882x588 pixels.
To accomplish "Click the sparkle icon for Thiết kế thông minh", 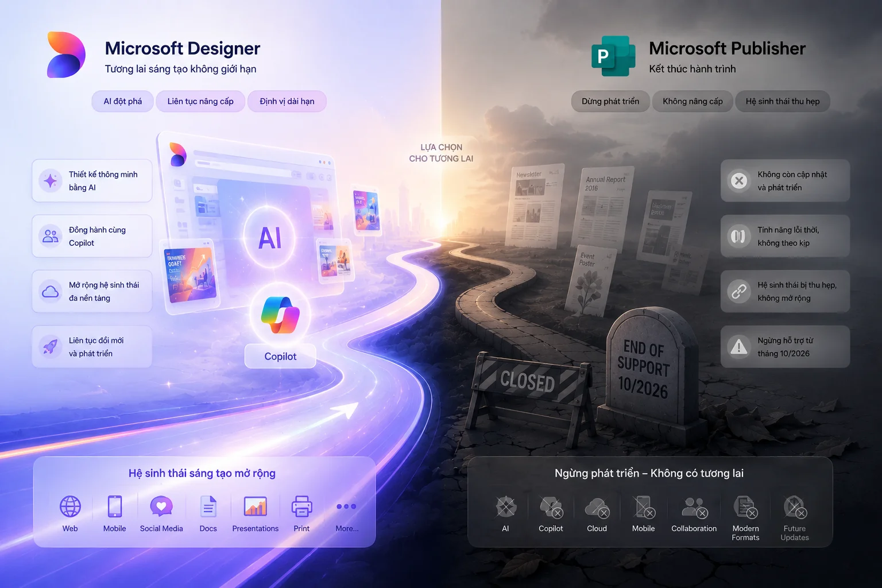I will coord(51,180).
